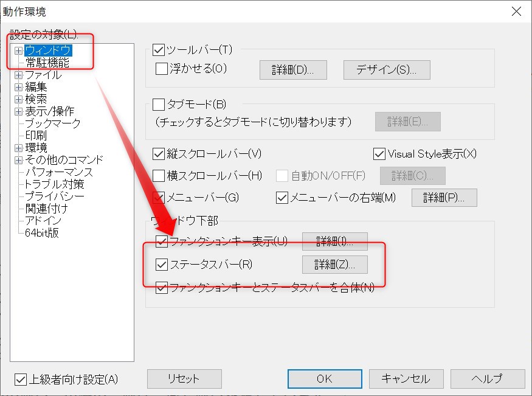The image size is (532, 396).
Task: Click the リセット button
Action: click(184, 379)
